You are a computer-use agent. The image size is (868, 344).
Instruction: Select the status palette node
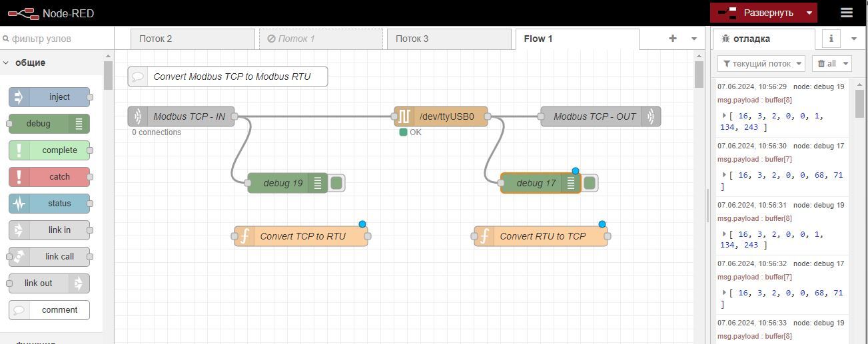(51, 204)
